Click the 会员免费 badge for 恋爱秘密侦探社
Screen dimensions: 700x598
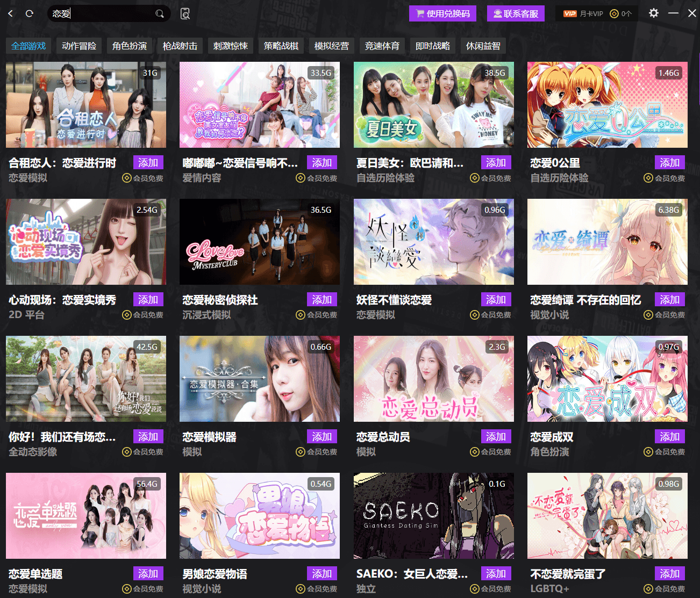pyautogui.click(x=317, y=315)
